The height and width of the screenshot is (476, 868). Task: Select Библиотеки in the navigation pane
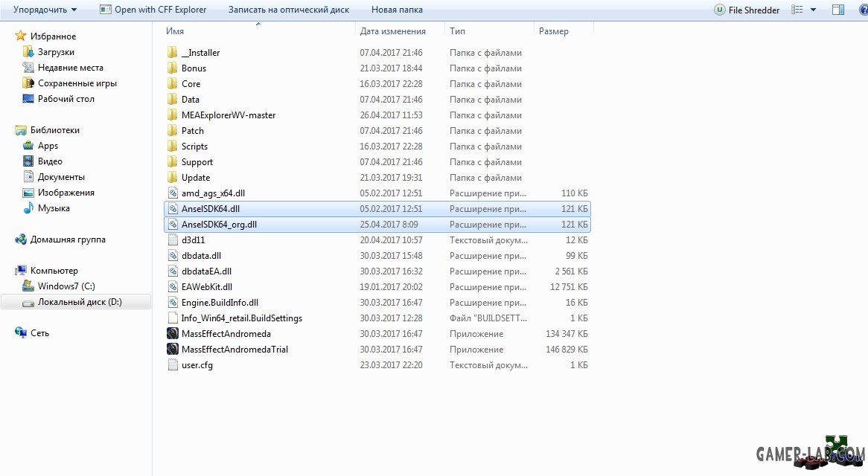tap(55, 130)
